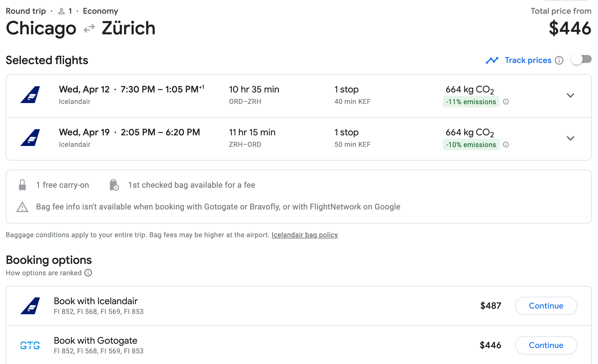This screenshot has width=598, height=364.
Task: Click the -10% emissions badge
Action: point(471,145)
